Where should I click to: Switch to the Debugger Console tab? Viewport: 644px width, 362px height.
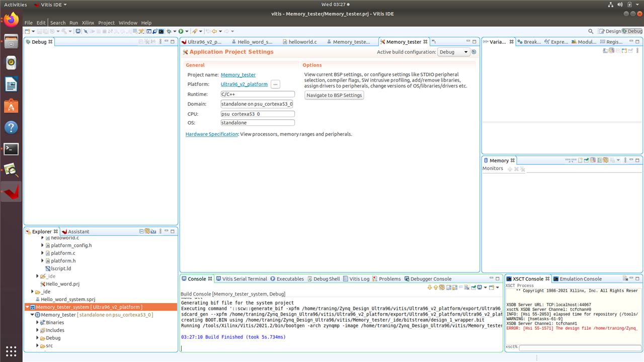coord(428,279)
